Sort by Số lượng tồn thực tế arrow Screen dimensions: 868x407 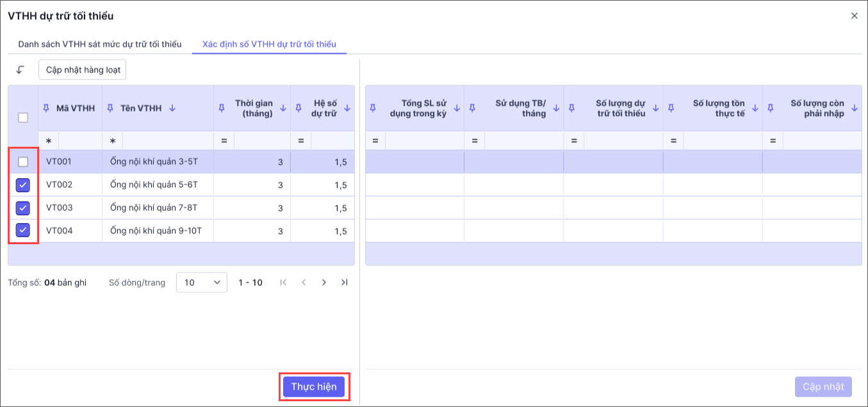pos(755,108)
